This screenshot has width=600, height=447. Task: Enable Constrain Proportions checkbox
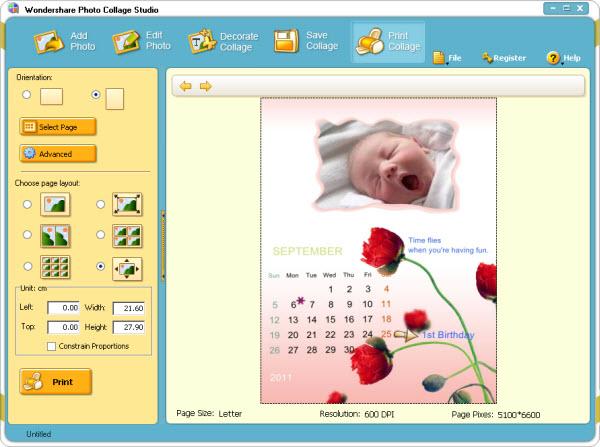pos(52,346)
